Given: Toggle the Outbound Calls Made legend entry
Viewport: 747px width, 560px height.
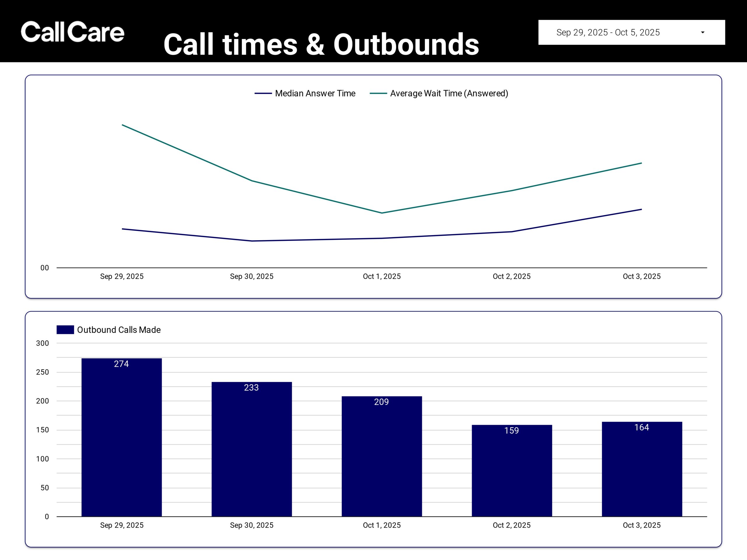Looking at the screenshot, I should click(x=118, y=330).
